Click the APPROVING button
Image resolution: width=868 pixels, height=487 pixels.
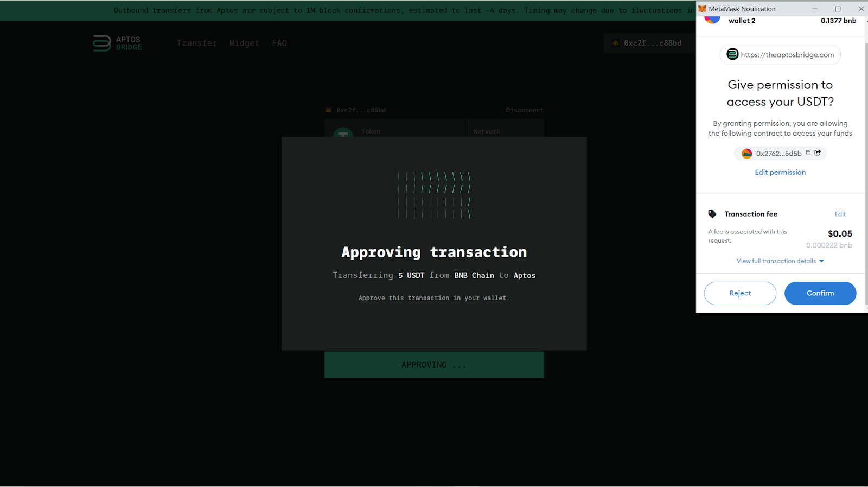pyautogui.click(x=434, y=365)
